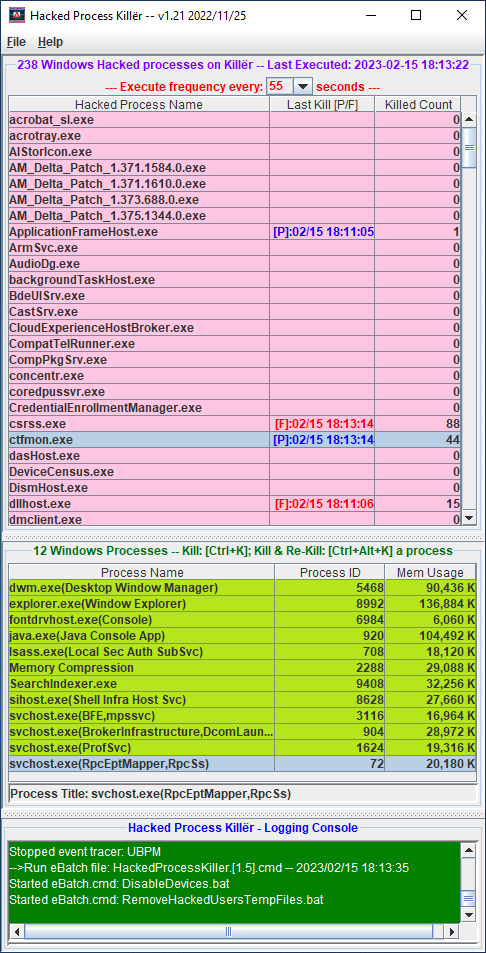Select explorer.exe(Window Explorer) process row
The image size is (486, 953).
[x=242, y=604]
